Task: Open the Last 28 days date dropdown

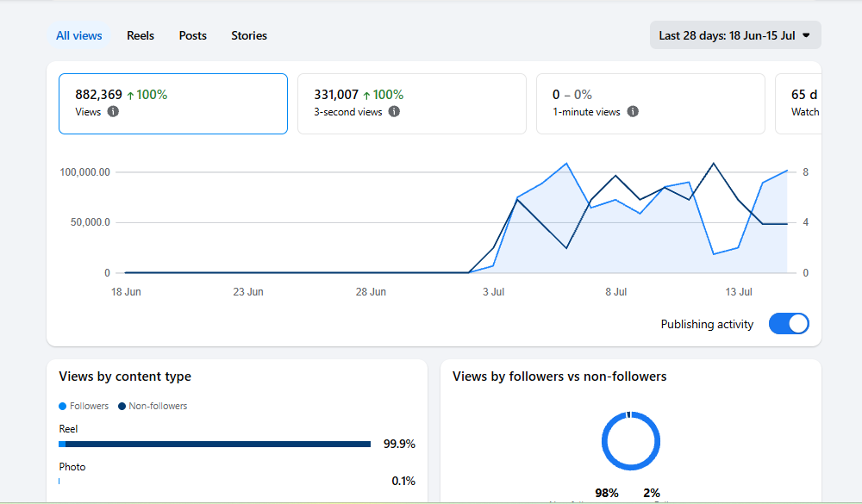Action: (x=735, y=35)
